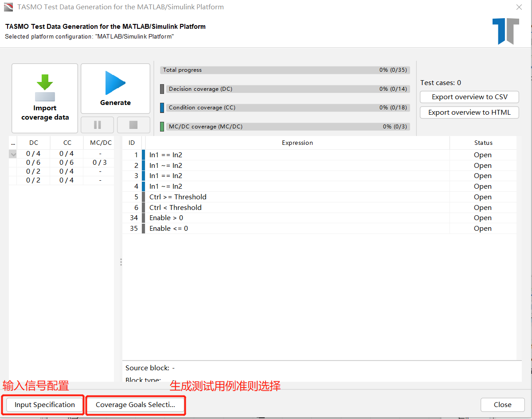The image size is (532, 419).
Task: Click the TASMO title bar app icon
Action: coord(8,7)
